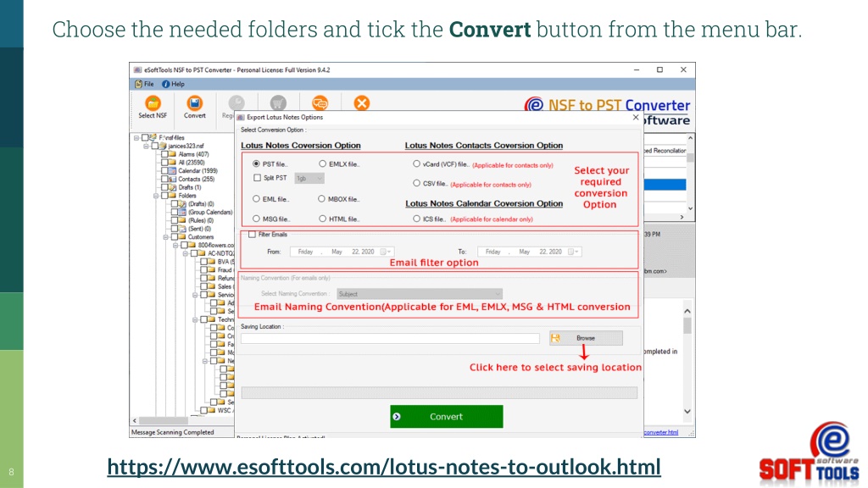Click the F:\nsf-files root drive icon
The image size is (868, 488).
(x=153, y=137)
